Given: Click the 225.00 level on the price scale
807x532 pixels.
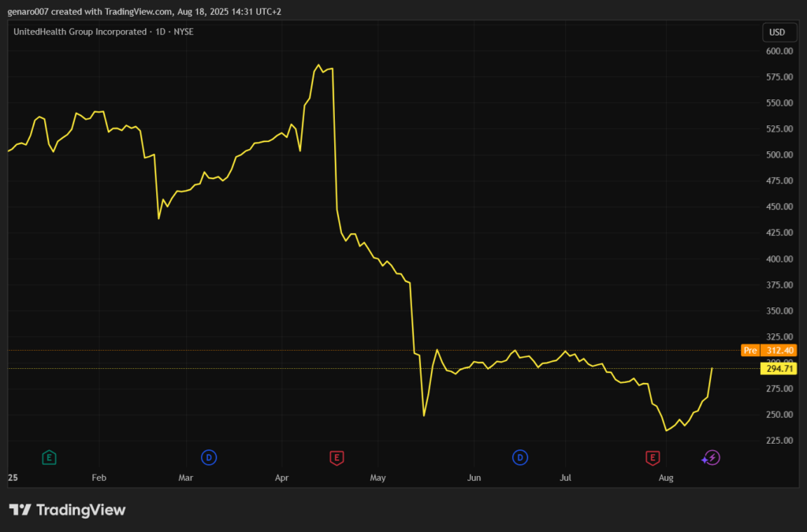Looking at the screenshot, I should point(778,441).
